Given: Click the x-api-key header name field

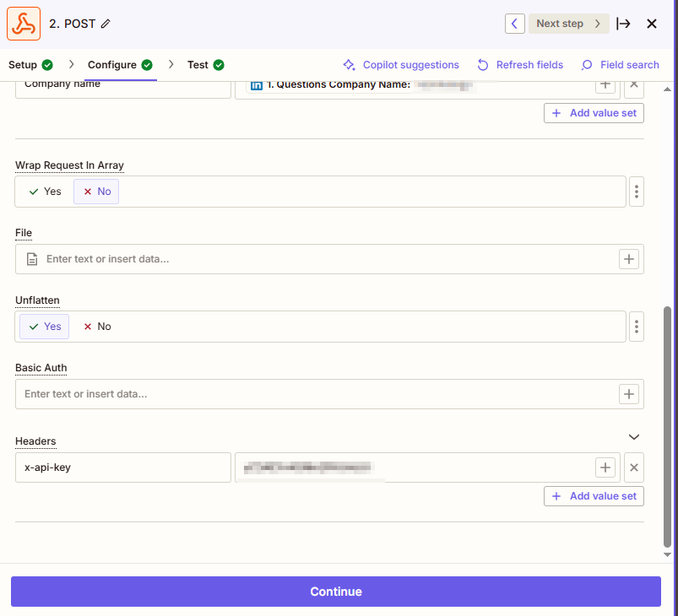Looking at the screenshot, I should click(x=123, y=467).
